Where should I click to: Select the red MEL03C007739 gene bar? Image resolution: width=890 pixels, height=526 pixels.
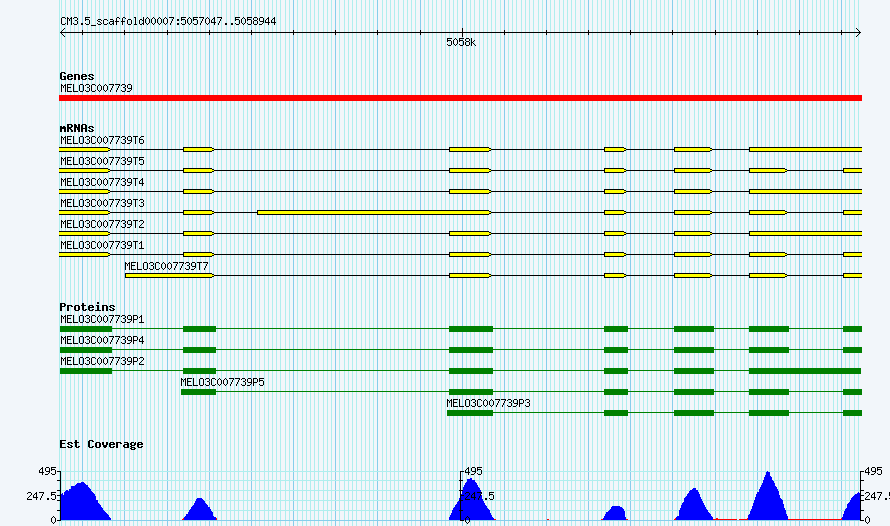point(460,98)
